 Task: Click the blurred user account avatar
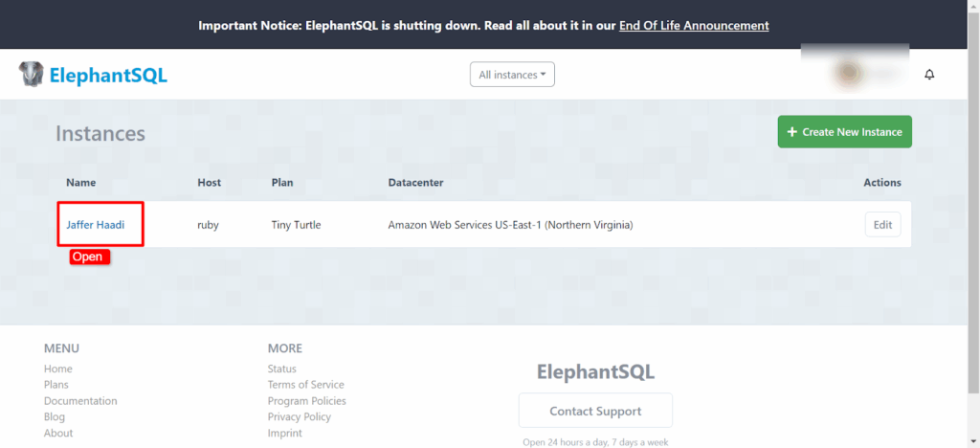[852, 73]
